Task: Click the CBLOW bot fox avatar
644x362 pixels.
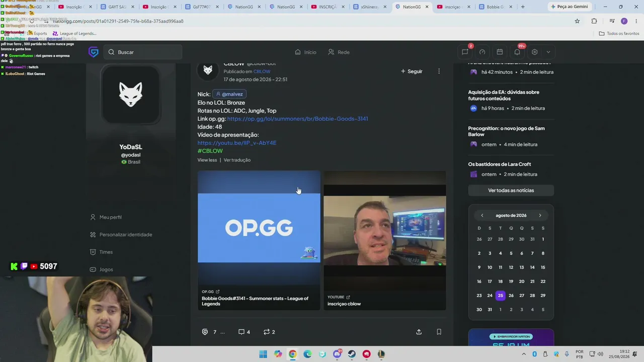Action: pyautogui.click(x=208, y=70)
